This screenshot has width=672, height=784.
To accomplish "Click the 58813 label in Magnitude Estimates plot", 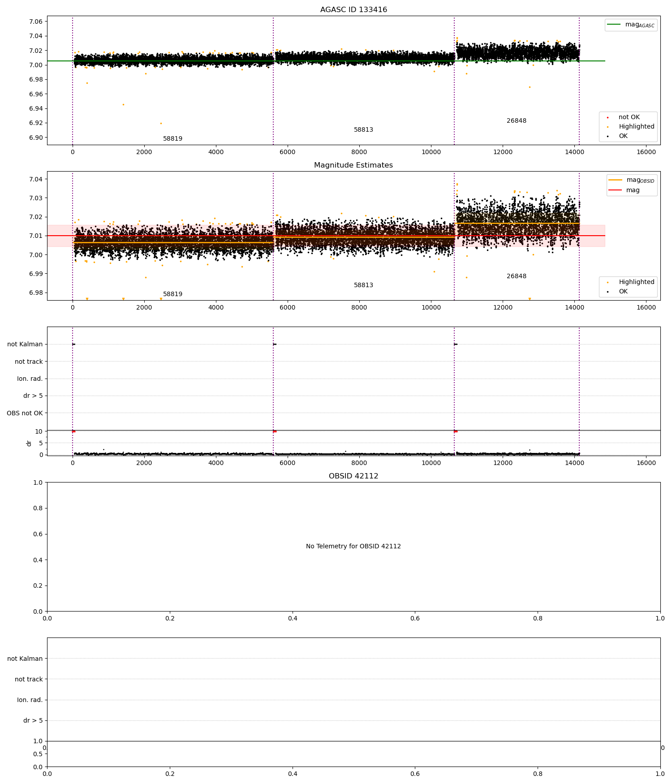I will [363, 285].
